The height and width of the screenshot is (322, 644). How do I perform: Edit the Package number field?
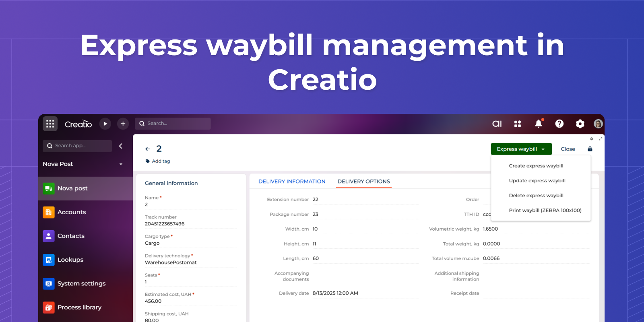[365, 215]
